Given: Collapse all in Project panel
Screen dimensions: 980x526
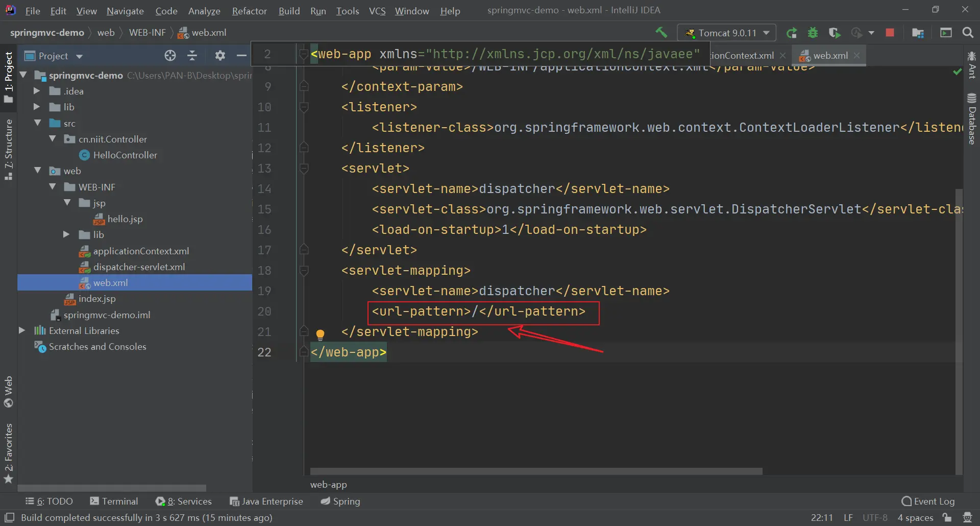Looking at the screenshot, I should point(192,55).
